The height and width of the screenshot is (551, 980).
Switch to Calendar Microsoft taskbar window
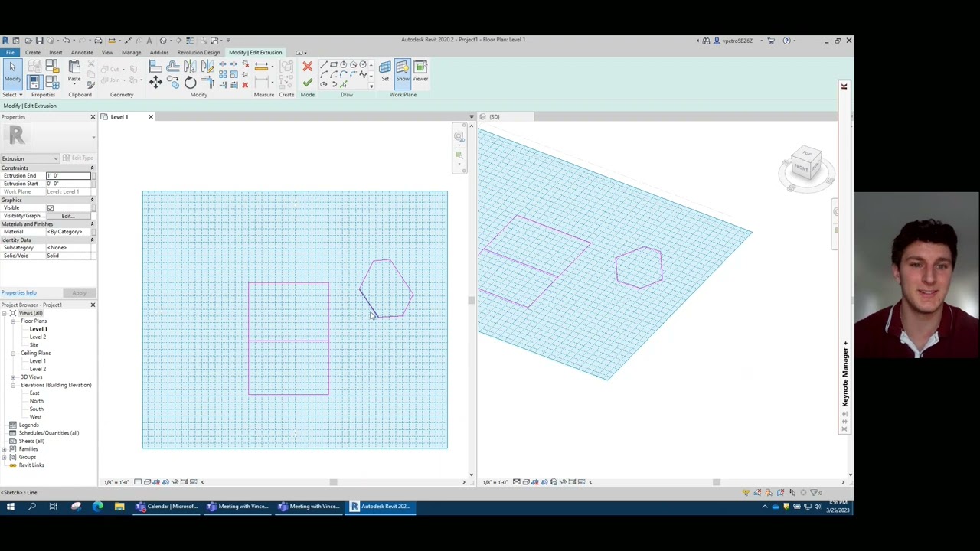[x=167, y=506]
